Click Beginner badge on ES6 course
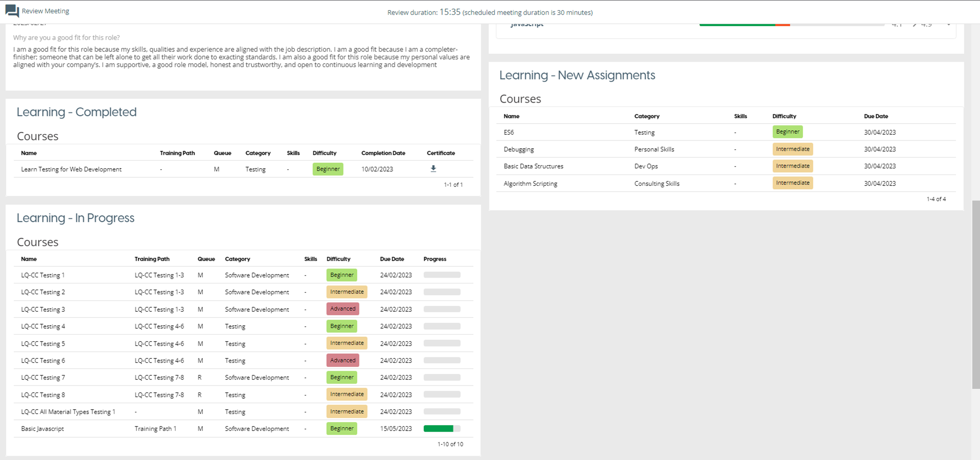Viewport: 980px width, 460px height. click(x=787, y=132)
